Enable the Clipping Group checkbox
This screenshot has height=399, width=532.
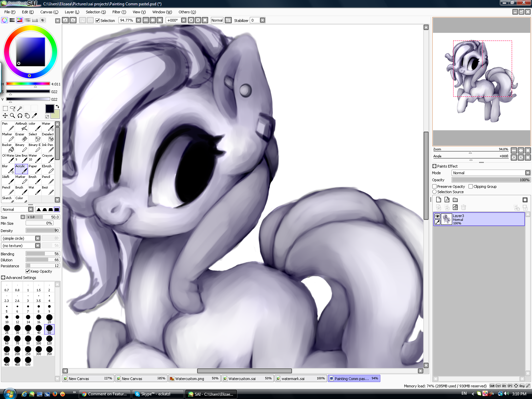pyautogui.click(x=471, y=187)
